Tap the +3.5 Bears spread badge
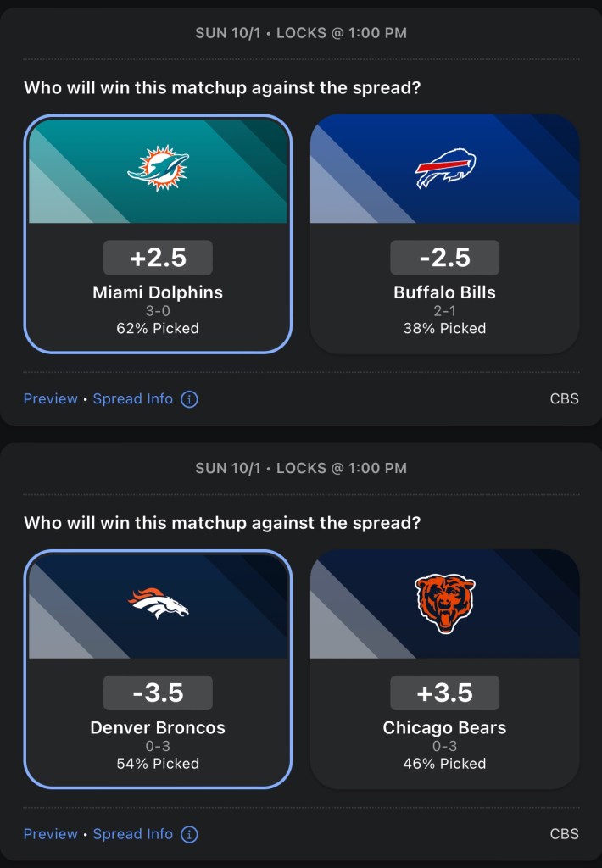Viewport: 602px width, 868px height. [x=445, y=693]
